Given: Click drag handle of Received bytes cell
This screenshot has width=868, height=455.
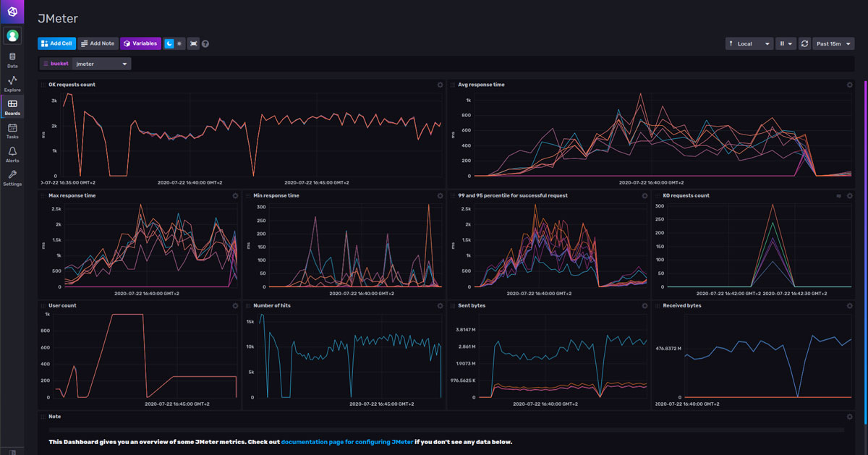Looking at the screenshot, I should (658, 305).
